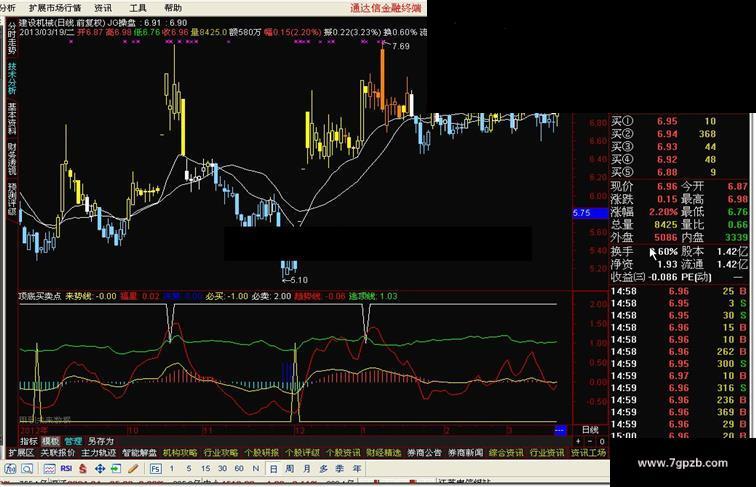Viewport: 756px width, 487px height.
Task: Open the 关联报价 bottom tab
Action: [57, 453]
